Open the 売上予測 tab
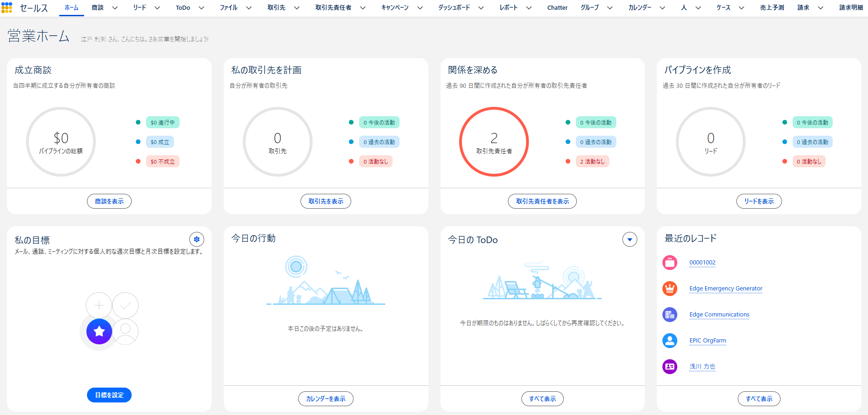 tap(772, 8)
